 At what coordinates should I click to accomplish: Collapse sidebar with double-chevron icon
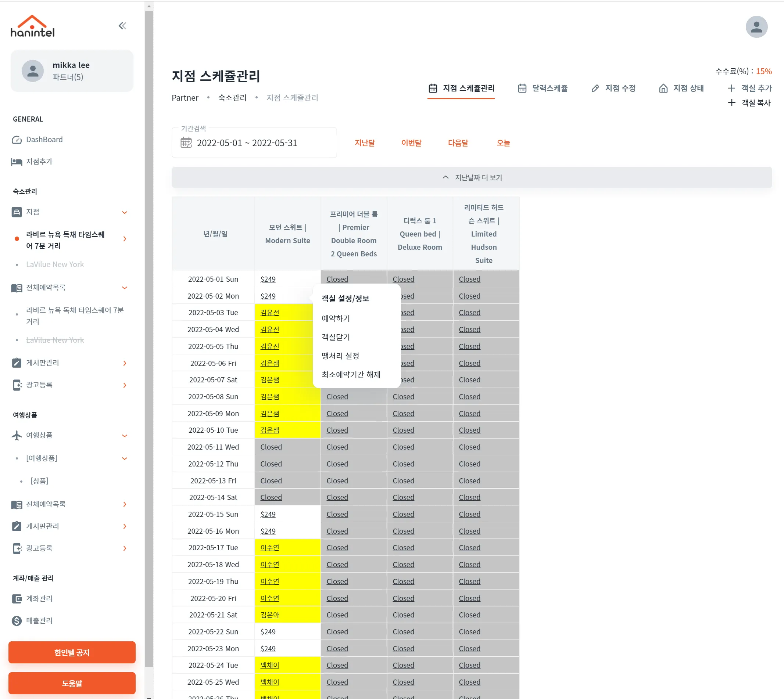click(123, 26)
